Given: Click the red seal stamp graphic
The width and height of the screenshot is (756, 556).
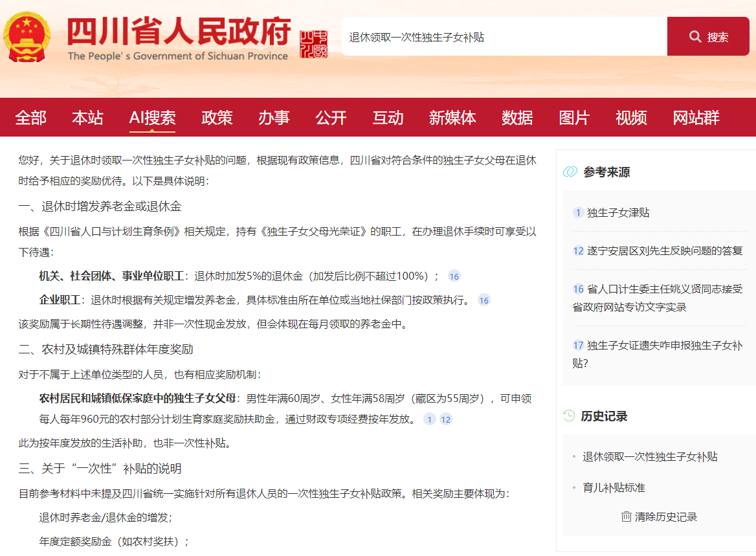Looking at the screenshot, I should (x=315, y=45).
